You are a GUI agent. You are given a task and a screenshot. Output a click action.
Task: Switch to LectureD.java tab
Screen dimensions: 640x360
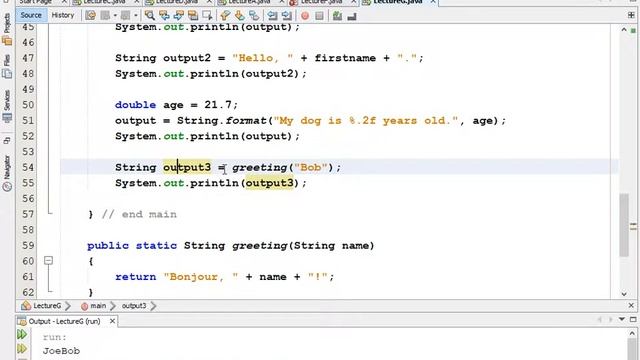(x=177, y=2)
